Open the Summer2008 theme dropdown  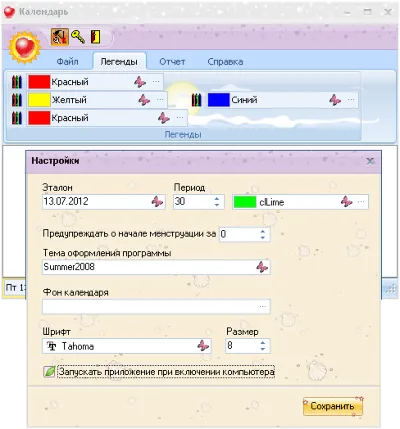coord(262,267)
